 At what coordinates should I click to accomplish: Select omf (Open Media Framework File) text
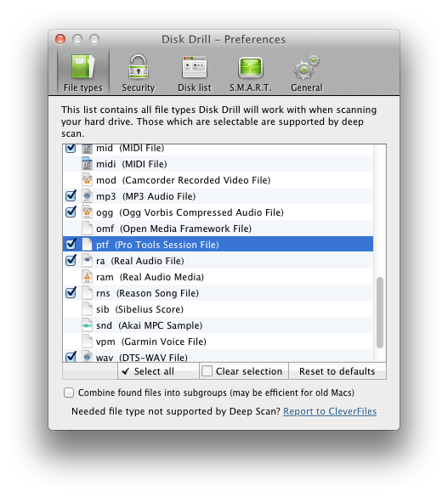point(173,229)
